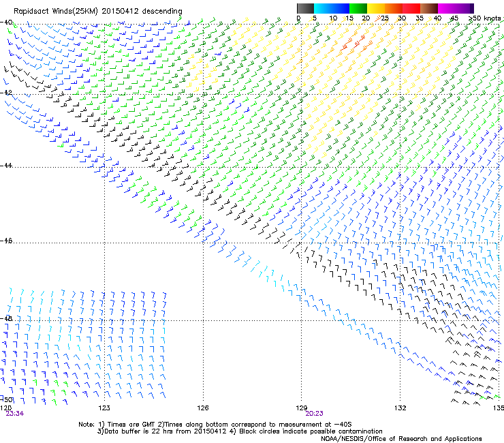The width and height of the screenshot is (504, 443).
Task: Click the purple 23:34 swath time stamp
Action: click(x=15, y=414)
